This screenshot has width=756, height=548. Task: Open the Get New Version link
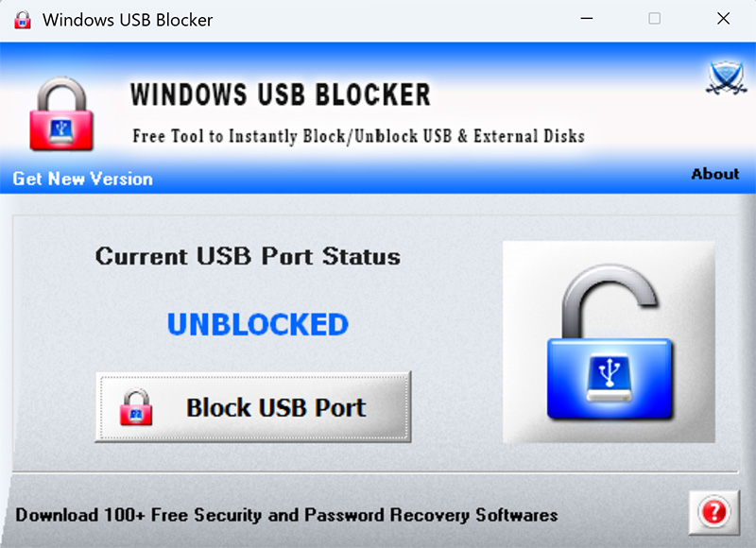click(x=82, y=179)
